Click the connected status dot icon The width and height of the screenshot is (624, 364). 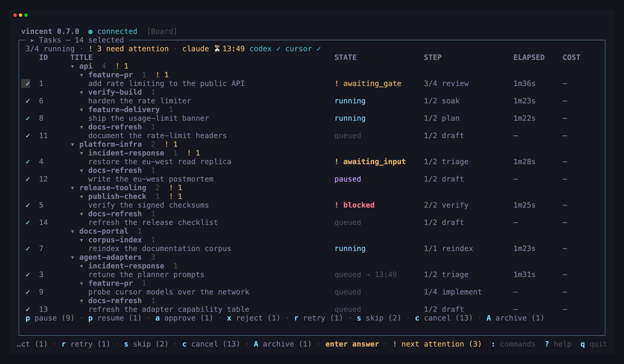coord(90,32)
